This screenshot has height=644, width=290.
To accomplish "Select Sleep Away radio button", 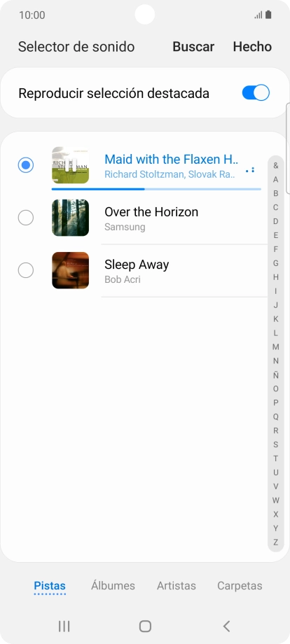I will (26, 270).
